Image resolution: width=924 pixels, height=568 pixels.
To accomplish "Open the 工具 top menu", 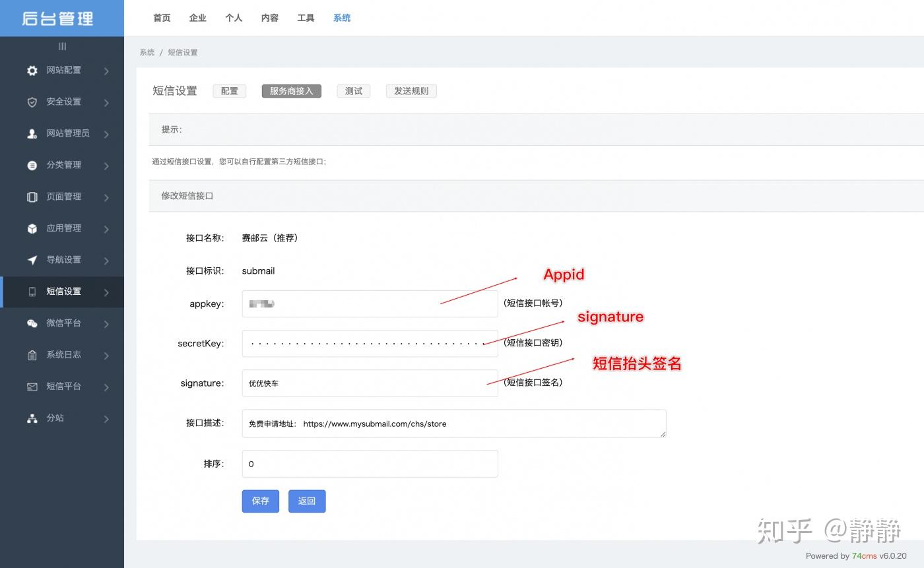I will coord(306,18).
